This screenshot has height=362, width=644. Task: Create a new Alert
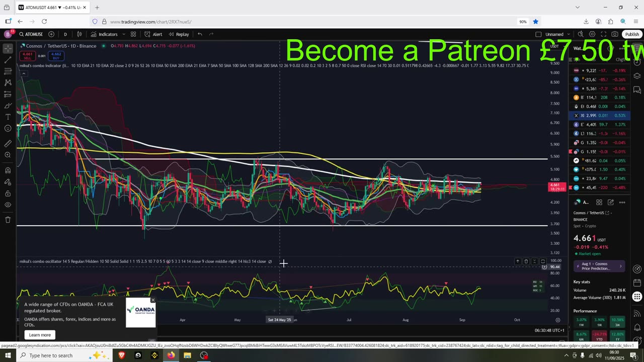point(153,34)
